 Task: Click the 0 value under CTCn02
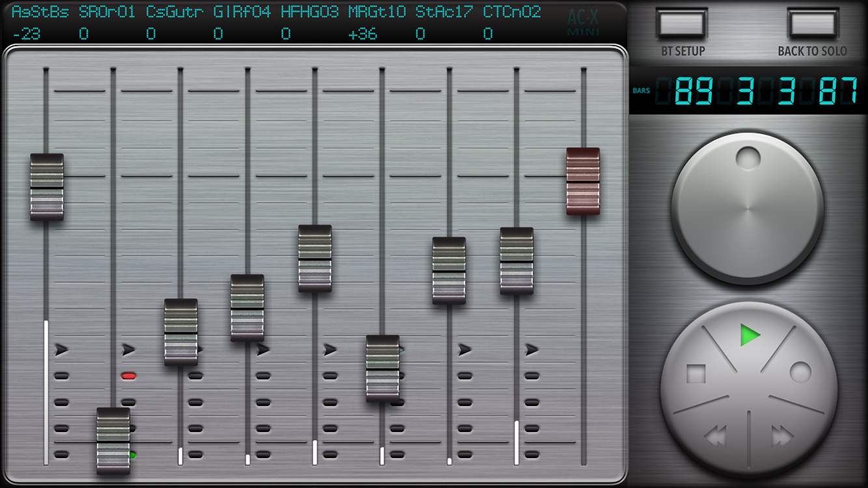click(488, 34)
